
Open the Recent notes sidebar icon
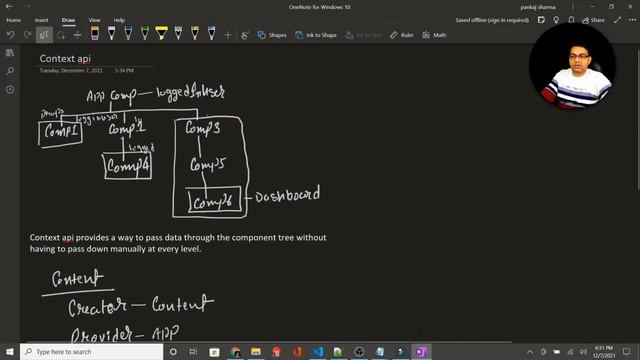pos(10,89)
